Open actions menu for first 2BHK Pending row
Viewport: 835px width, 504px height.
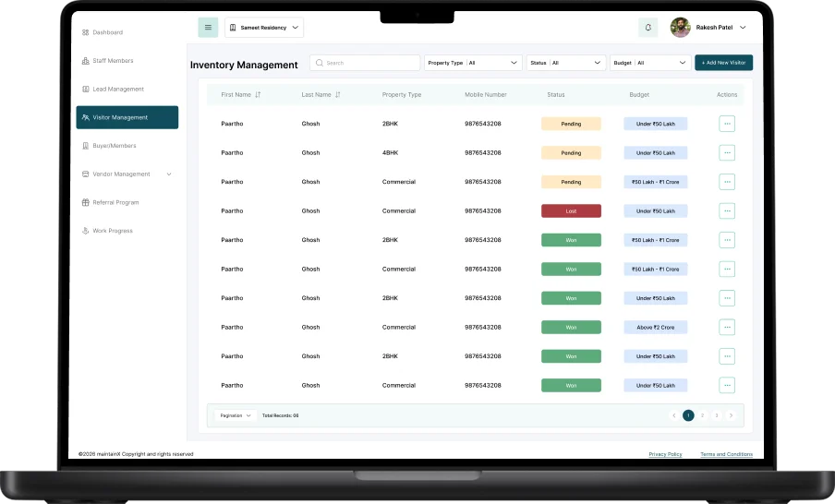tap(727, 124)
